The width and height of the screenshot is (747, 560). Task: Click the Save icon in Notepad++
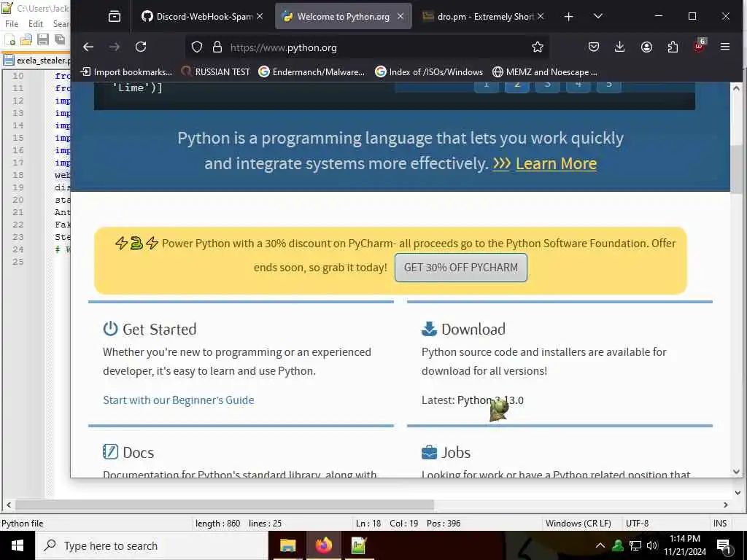(43, 39)
